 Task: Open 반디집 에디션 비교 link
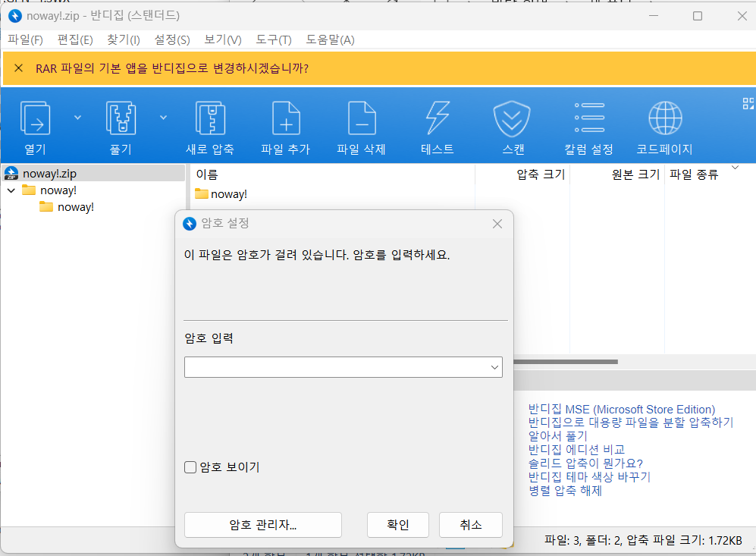click(x=576, y=450)
